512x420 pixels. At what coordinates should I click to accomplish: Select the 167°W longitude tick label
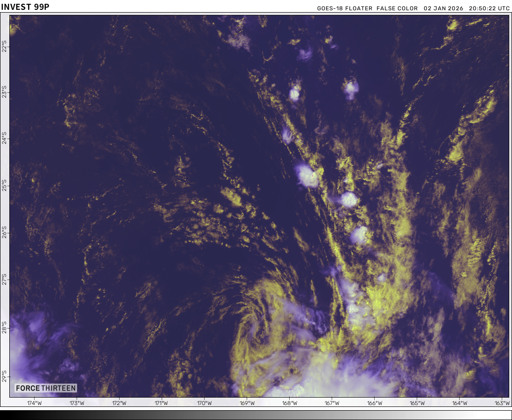pos(332,403)
